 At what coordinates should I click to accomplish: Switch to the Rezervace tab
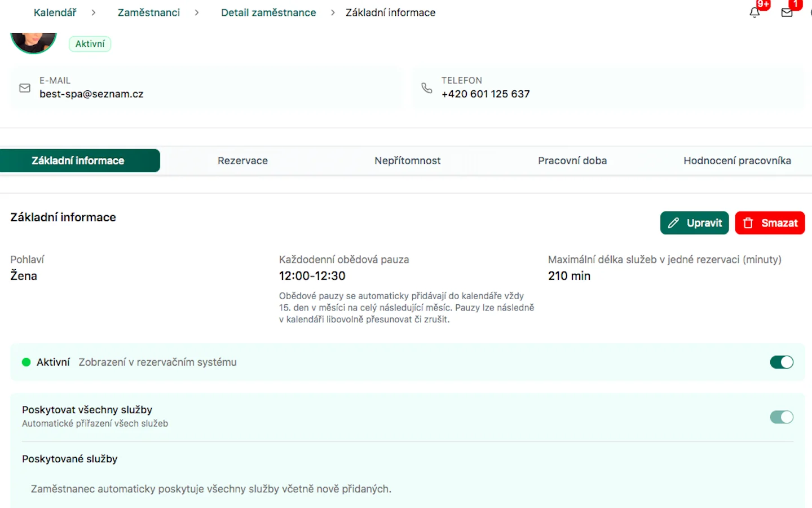tap(242, 161)
